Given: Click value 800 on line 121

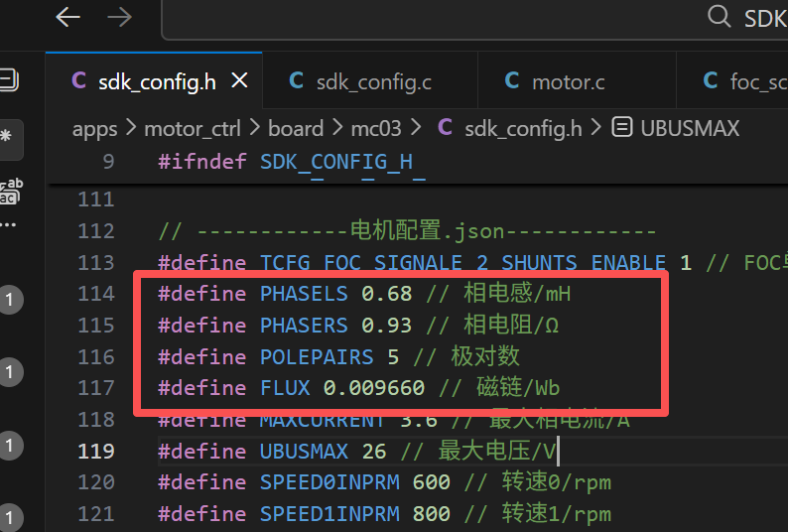Looking at the screenshot, I should tap(431, 514).
